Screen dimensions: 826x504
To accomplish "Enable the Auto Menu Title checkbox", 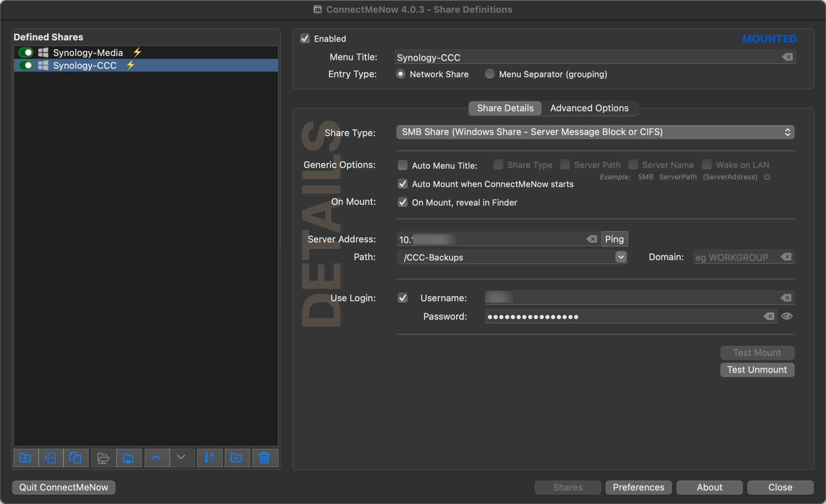I will pos(403,165).
